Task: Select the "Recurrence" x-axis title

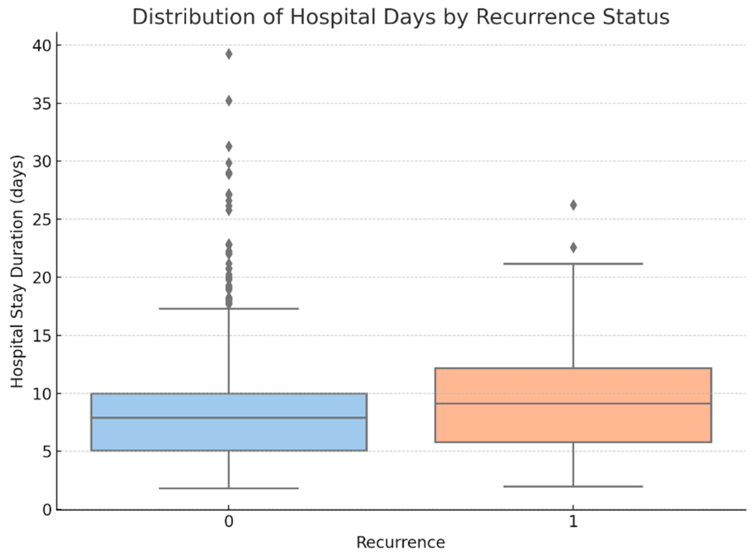Action: click(400, 543)
